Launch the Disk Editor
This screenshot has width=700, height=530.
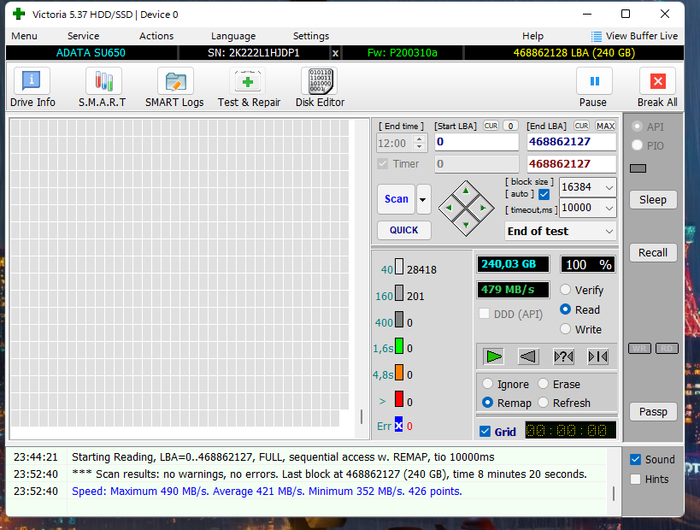(320, 87)
